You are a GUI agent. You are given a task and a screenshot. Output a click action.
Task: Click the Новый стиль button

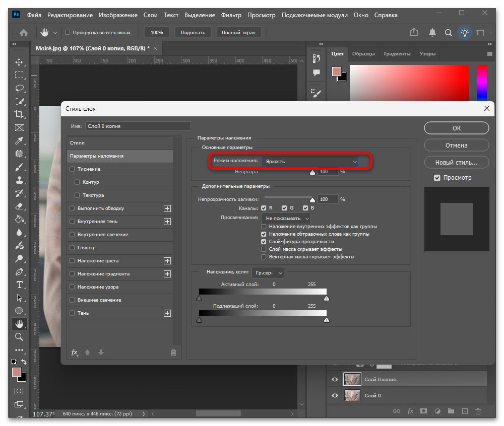click(457, 163)
